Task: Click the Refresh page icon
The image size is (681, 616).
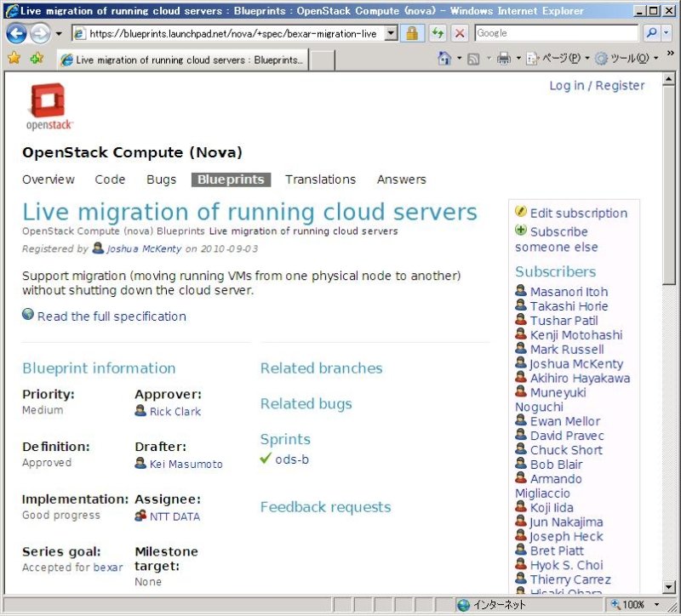Action: click(x=438, y=33)
